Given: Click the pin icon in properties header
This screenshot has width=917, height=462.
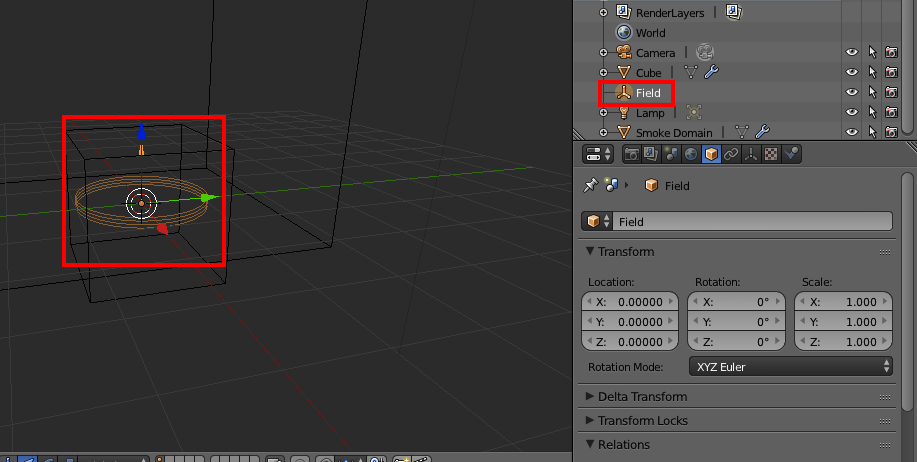Looking at the screenshot, I should (x=591, y=185).
